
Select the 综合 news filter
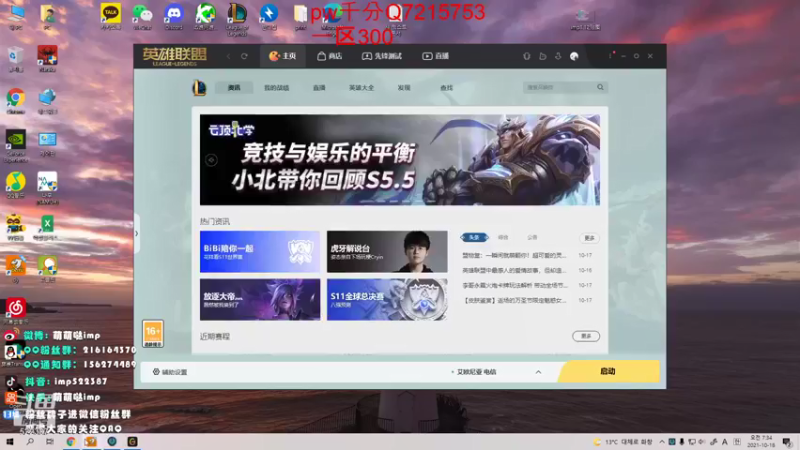(503, 237)
